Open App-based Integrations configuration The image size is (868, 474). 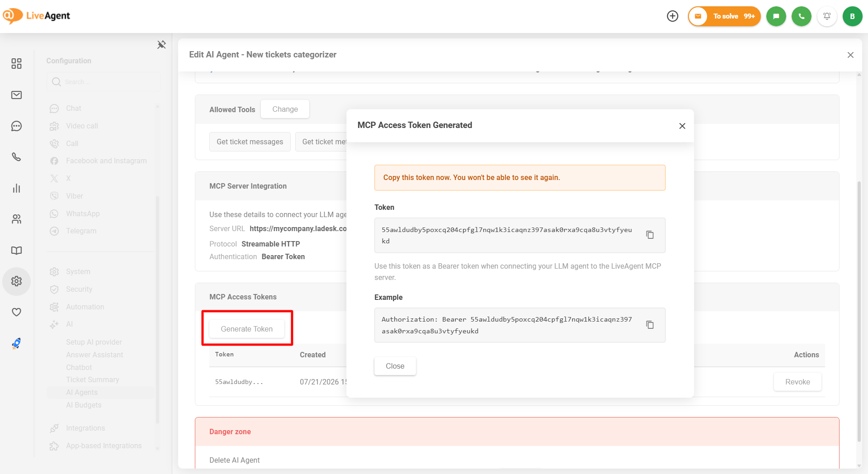pos(104,446)
